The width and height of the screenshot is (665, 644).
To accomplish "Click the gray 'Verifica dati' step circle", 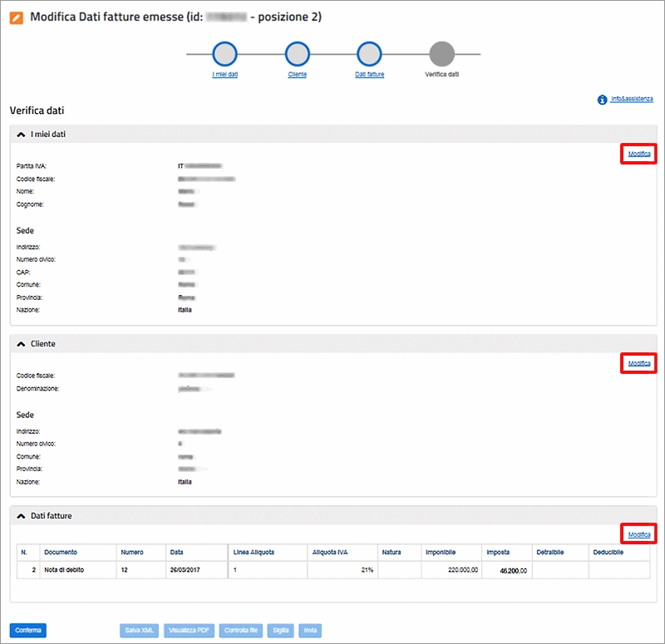I will click(441, 54).
